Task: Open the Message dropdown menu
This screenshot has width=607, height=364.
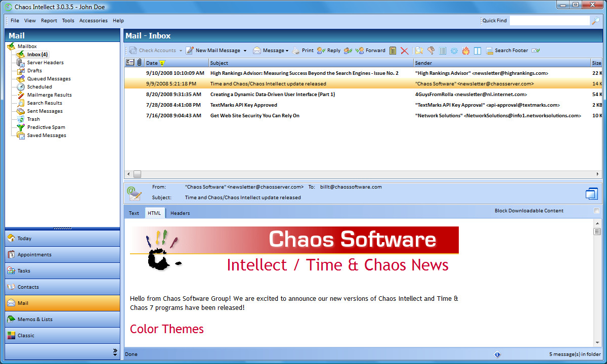Action: tap(271, 51)
